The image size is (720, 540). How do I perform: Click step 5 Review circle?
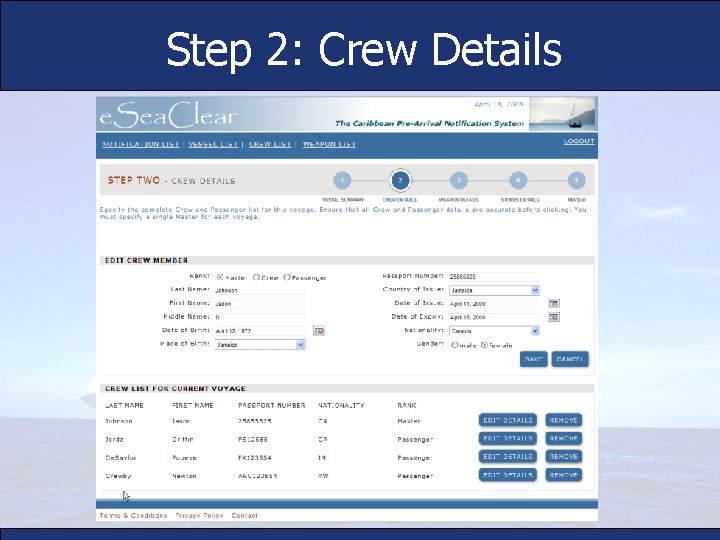tap(576, 180)
